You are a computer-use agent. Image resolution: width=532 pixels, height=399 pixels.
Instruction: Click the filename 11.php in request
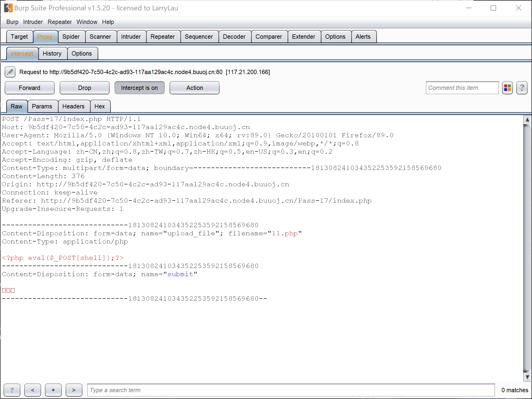285,233
